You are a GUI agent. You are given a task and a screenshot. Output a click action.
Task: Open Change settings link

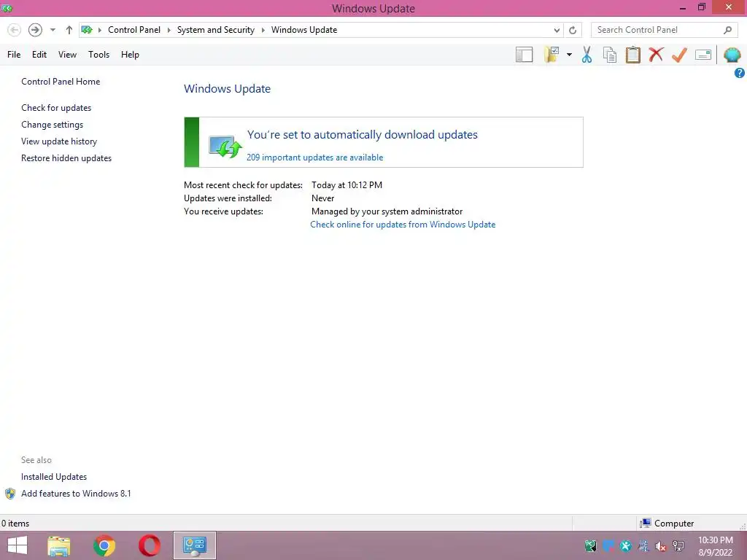click(x=52, y=124)
